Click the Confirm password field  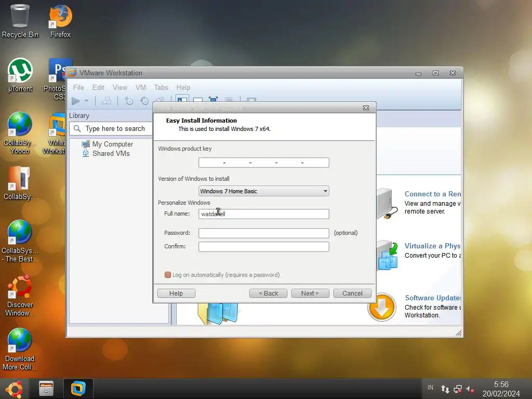pyautogui.click(x=263, y=247)
